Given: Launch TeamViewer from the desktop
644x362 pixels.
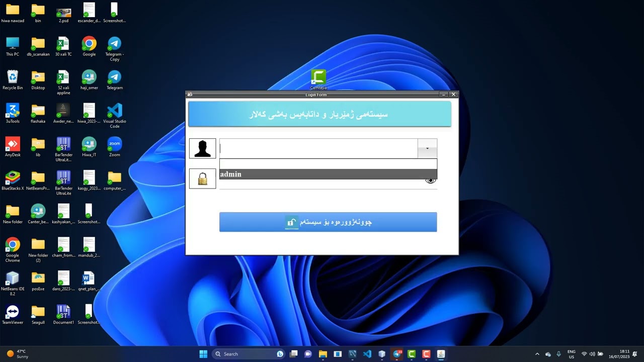Looking at the screenshot, I should (13, 315).
